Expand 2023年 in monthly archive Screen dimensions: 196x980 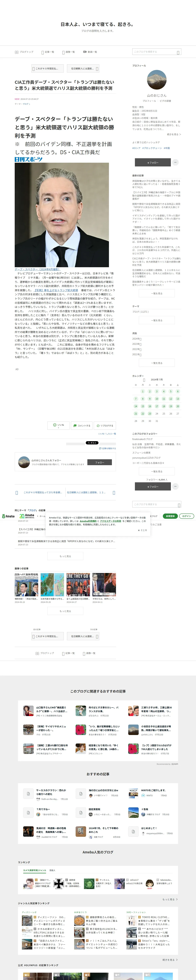(137, 344)
